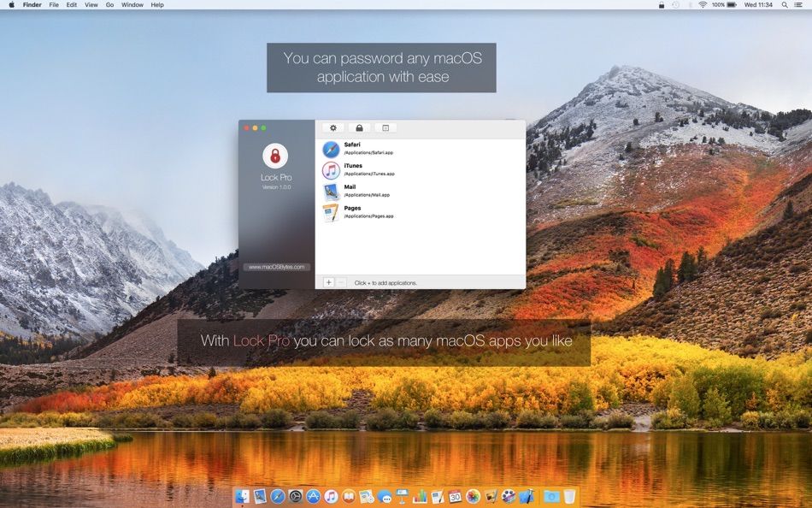Click the 100% battery indicator
This screenshot has width=812, height=508.
pyautogui.click(x=724, y=4)
